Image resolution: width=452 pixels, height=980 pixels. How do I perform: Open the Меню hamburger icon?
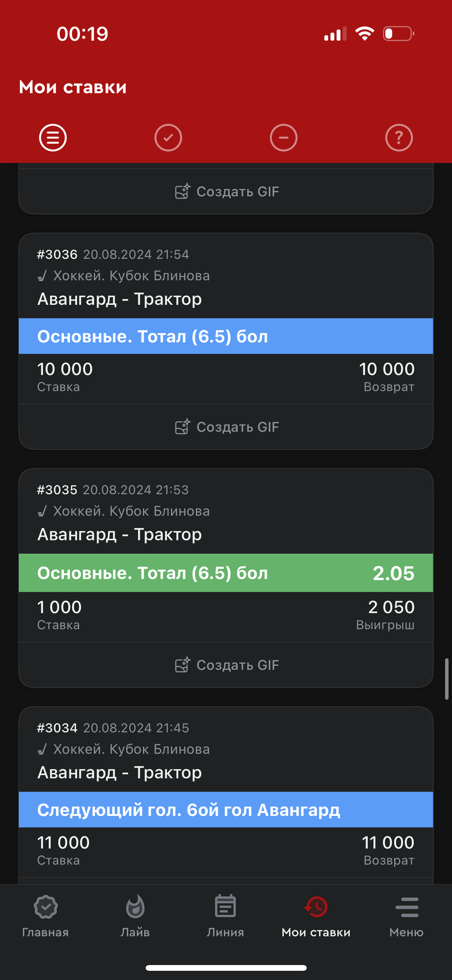(x=407, y=907)
